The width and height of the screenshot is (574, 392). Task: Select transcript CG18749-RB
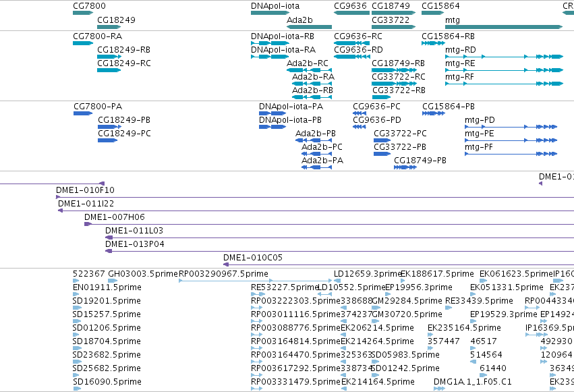tap(394, 70)
